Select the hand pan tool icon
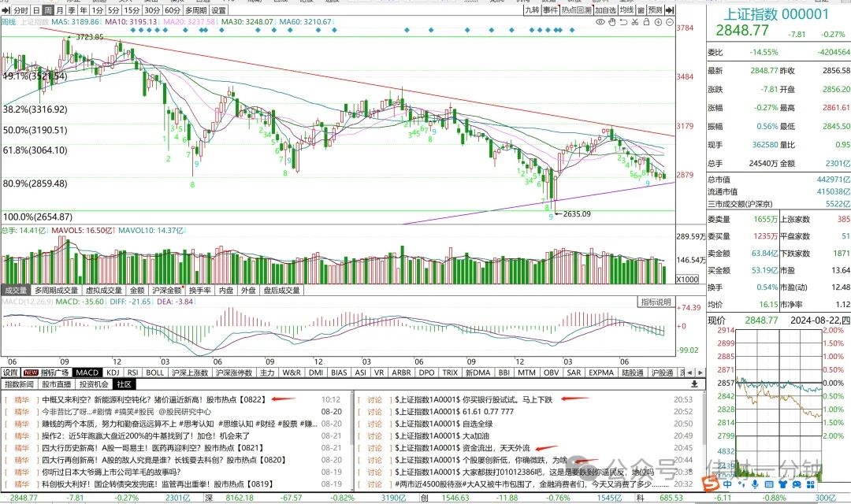This screenshot has width=851, height=504. click(x=611, y=22)
